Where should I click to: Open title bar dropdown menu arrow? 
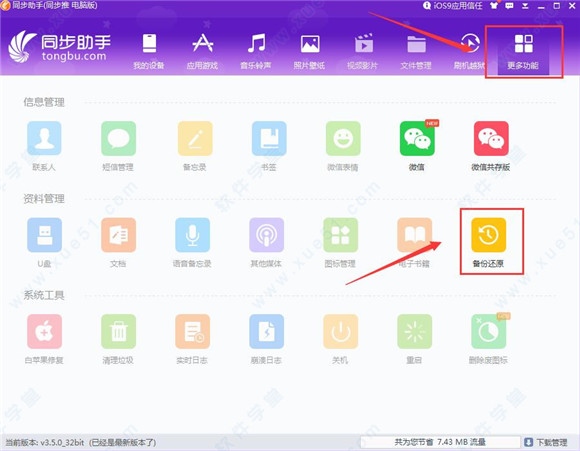(x=525, y=6)
